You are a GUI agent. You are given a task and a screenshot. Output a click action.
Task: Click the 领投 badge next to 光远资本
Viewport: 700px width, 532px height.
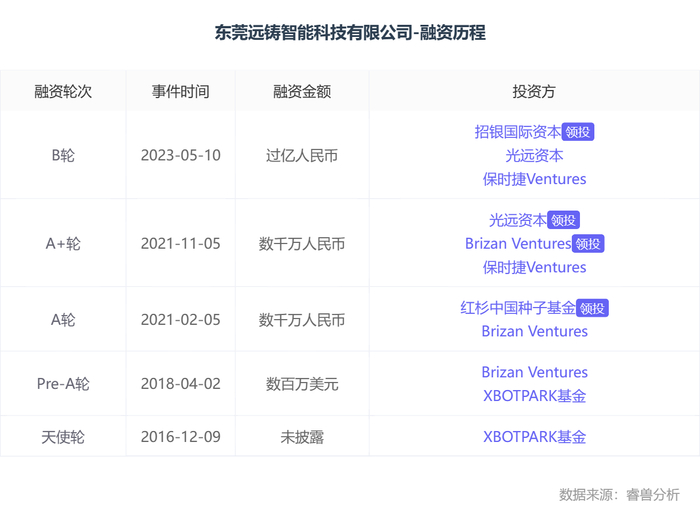(564, 221)
